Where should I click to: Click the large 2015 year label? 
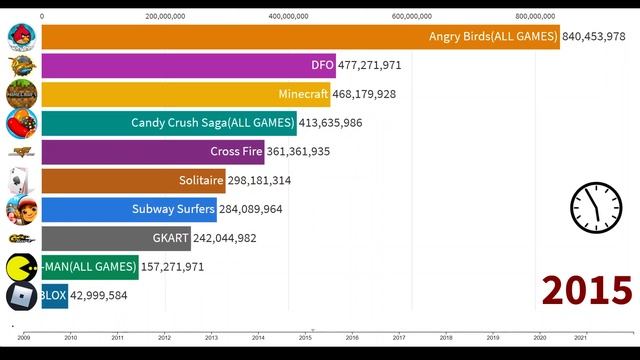pyautogui.click(x=587, y=290)
